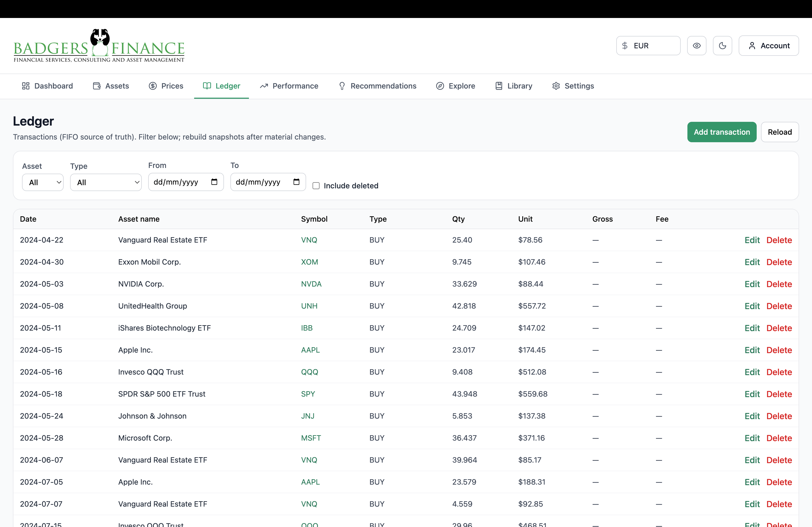Open the Library tab
The height and width of the screenshot is (527, 812).
coord(513,86)
